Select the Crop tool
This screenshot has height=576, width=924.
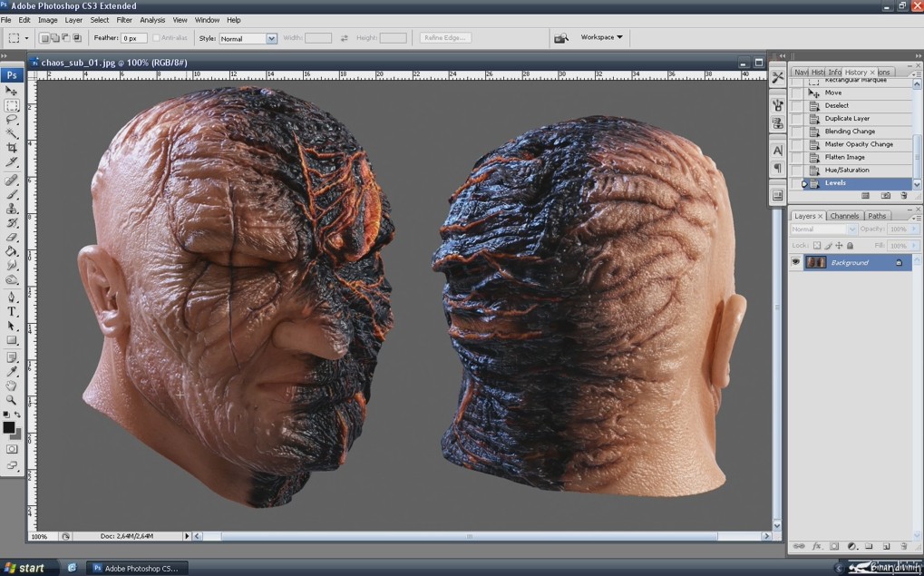click(x=11, y=147)
